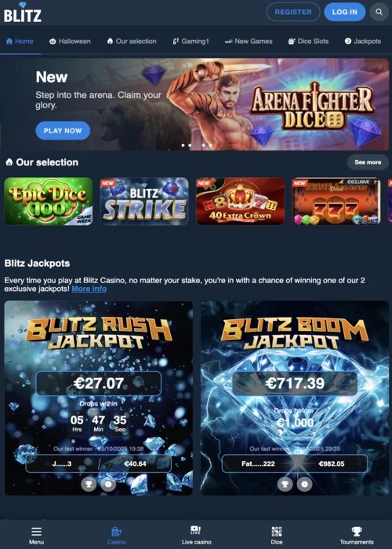This screenshot has height=549, width=392.
Task: Click the Blitz diamond logo
Action: pos(23,12)
